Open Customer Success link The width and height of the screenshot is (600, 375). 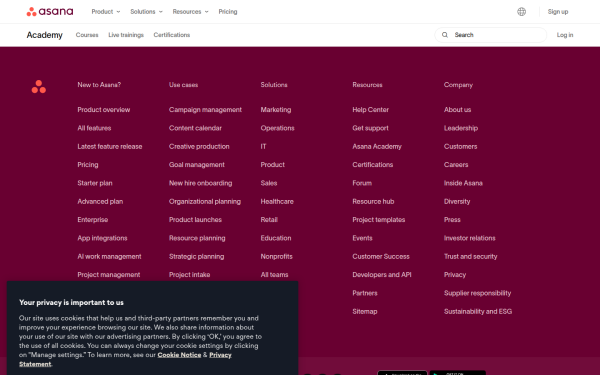[381, 256]
